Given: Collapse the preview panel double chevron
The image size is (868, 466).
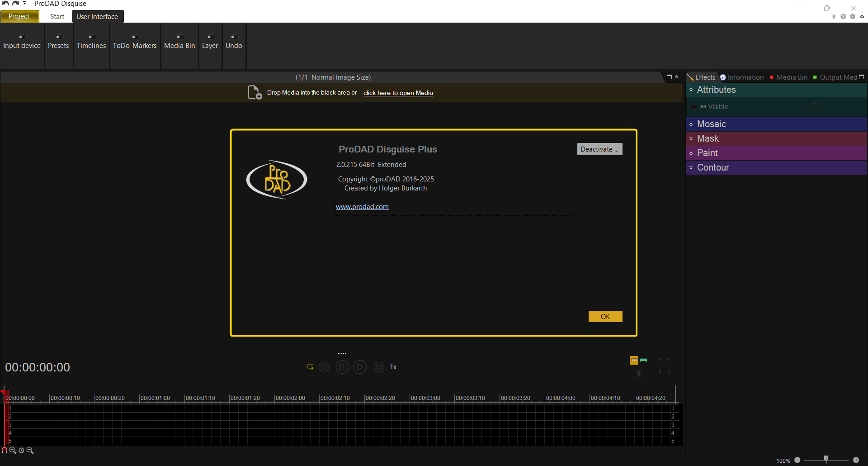Looking at the screenshot, I should click(x=677, y=77).
